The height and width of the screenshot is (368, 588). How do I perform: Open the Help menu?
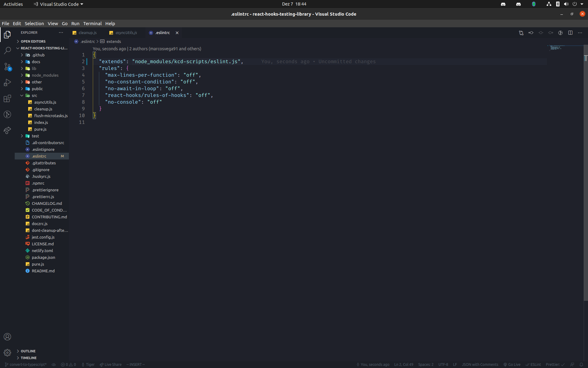110,24
